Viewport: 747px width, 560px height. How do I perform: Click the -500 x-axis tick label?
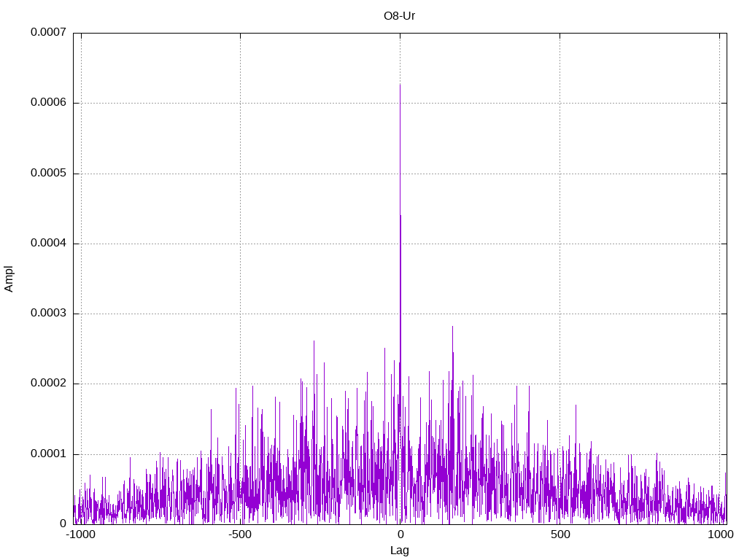pos(239,534)
